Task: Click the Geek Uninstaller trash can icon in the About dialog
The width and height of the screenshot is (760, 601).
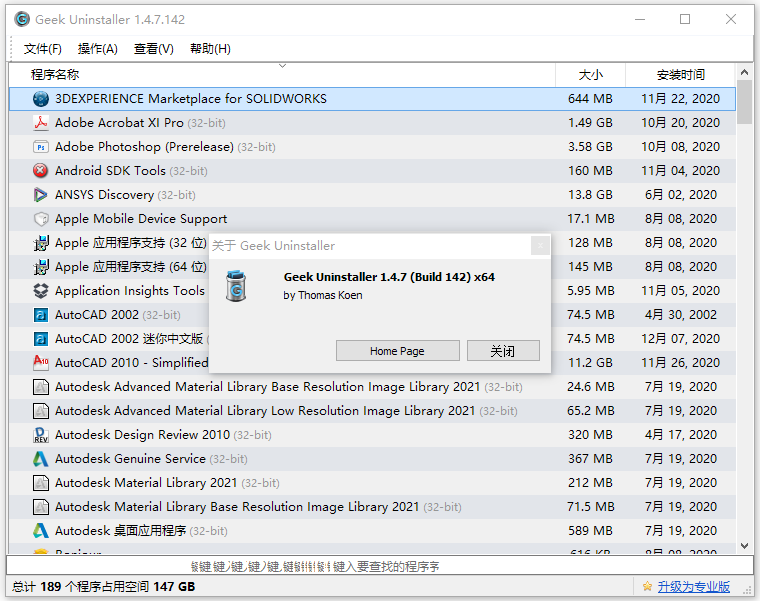Action: [x=236, y=286]
